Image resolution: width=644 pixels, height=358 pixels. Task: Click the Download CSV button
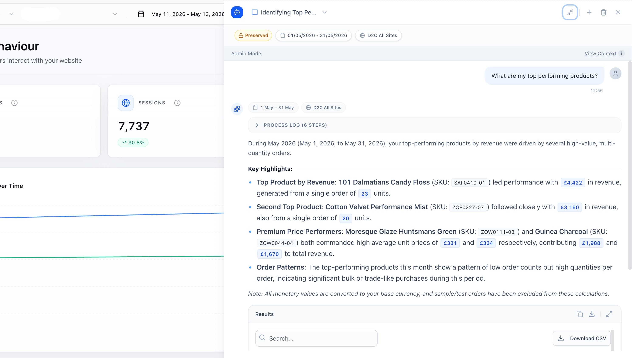582,338
